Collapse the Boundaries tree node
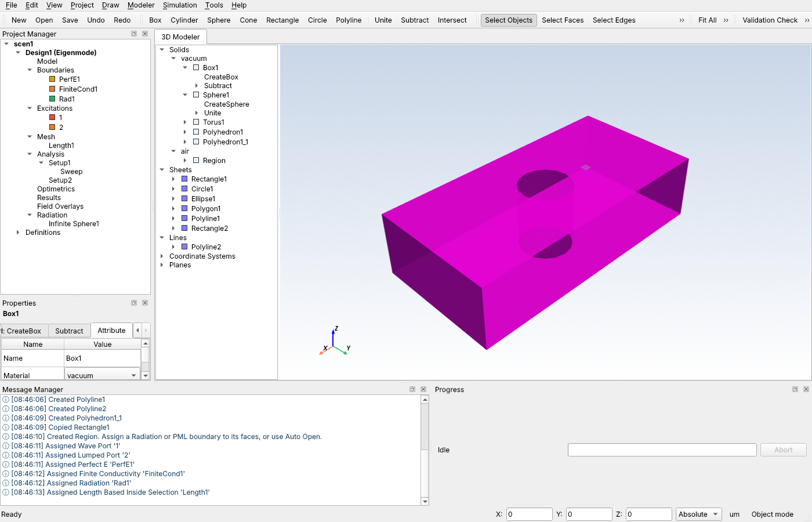This screenshot has width=812, height=522. tap(30, 70)
